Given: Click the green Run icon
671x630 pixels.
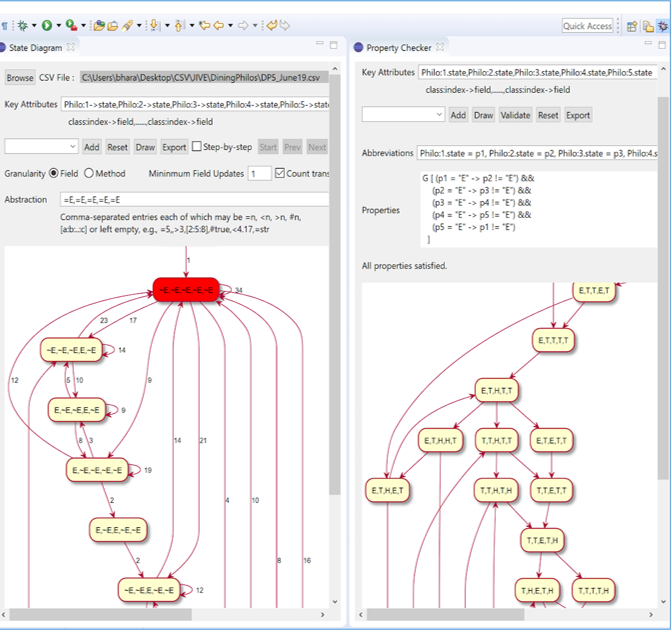Looking at the screenshot, I should click(46, 25).
